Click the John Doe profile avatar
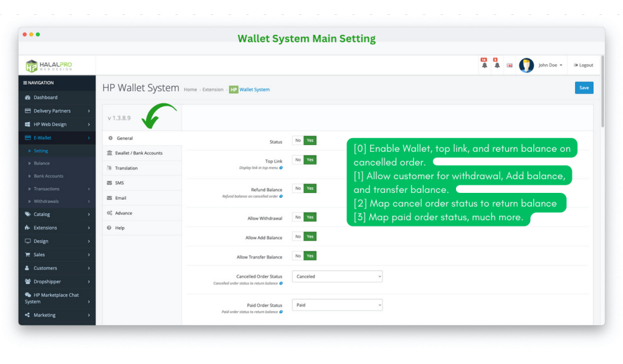 tap(526, 65)
